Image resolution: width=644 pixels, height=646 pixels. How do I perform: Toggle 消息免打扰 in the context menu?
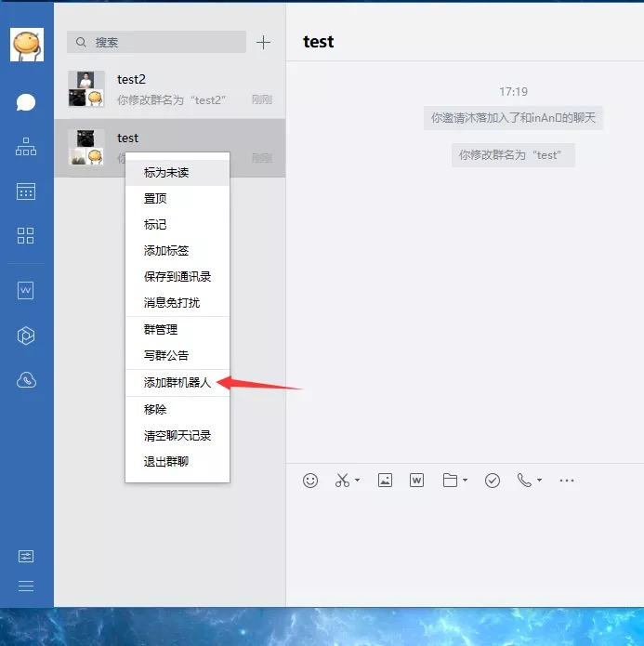(171, 303)
